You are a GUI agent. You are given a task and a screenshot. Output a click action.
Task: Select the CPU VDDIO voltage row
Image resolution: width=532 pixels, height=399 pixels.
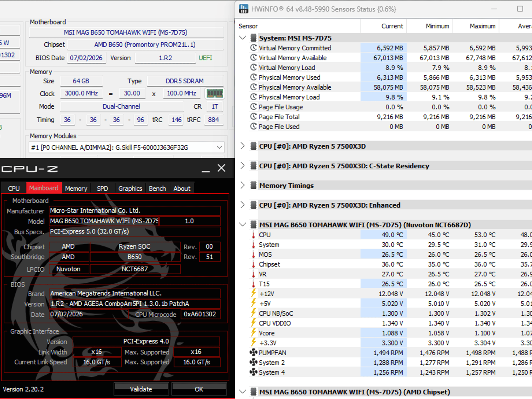click(x=390, y=323)
